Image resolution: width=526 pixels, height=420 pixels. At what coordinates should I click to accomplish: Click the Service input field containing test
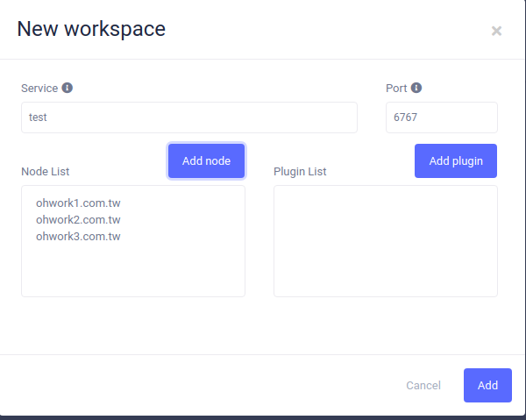click(189, 117)
